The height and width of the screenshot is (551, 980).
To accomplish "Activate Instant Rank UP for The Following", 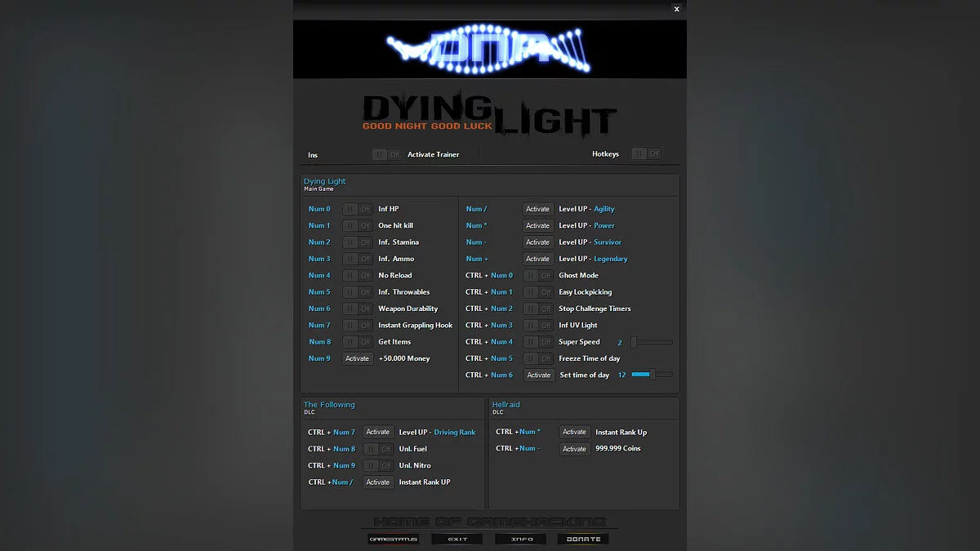I will tap(378, 482).
